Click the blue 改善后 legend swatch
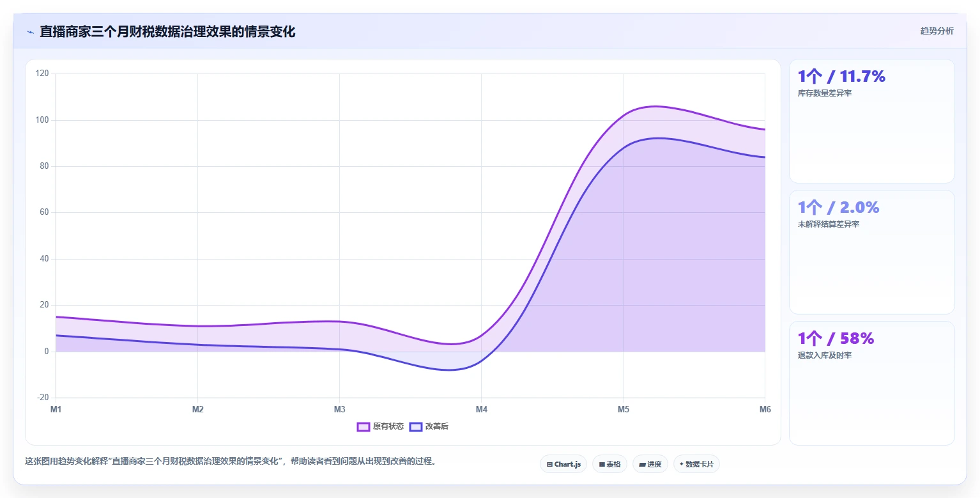 pos(416,426)
